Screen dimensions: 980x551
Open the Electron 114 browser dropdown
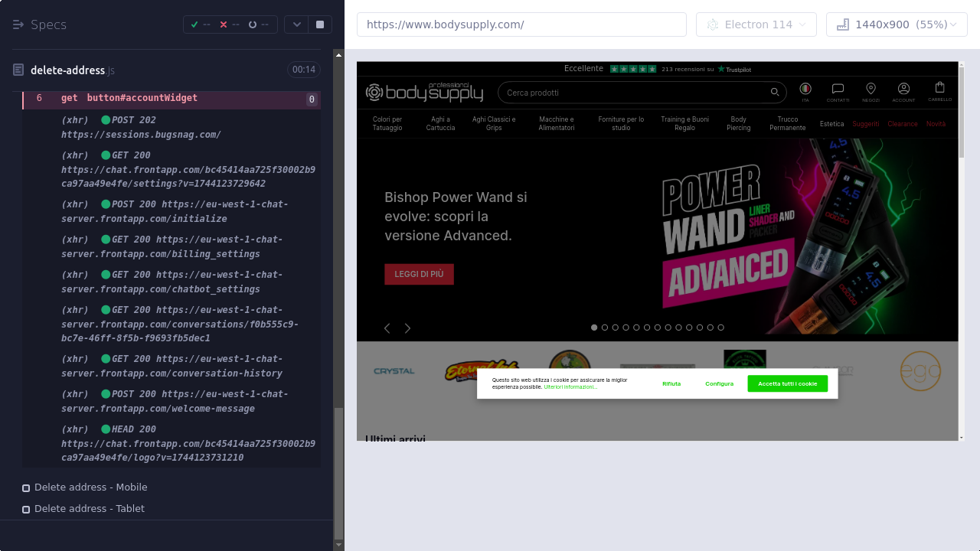click(x=756, y=24)
